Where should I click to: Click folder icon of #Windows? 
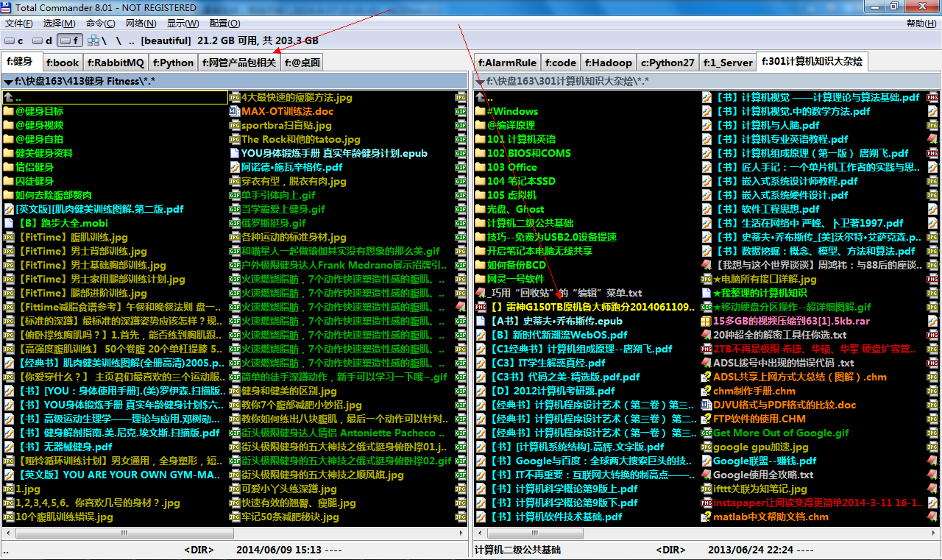coord(480,111)
